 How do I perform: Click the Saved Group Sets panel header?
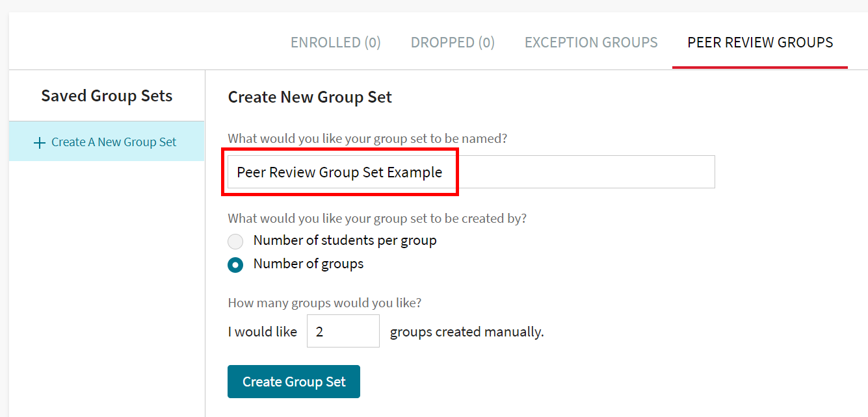pyautogui.click(x=107, y=95)
